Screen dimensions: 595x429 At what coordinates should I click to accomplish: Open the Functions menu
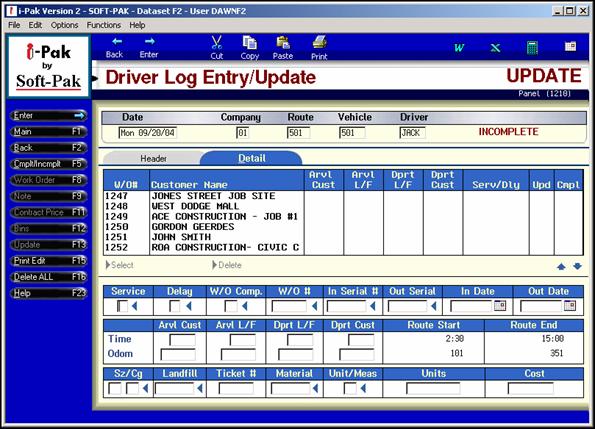coord(104,25)
